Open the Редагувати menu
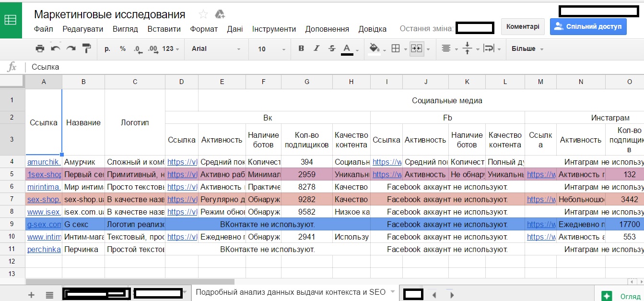Image resolution: width=644 pixels, height=301 pixels. [83, 29]
